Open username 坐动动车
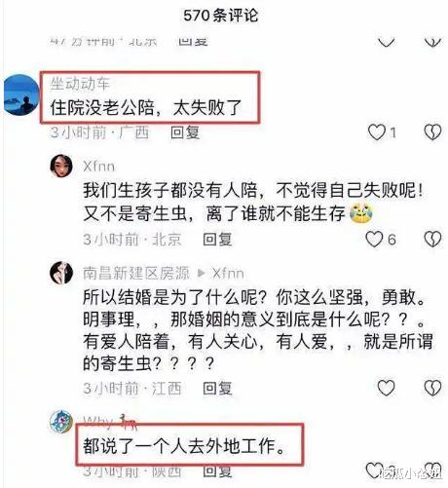Screen dimensions: 448x488 [80, 84]
